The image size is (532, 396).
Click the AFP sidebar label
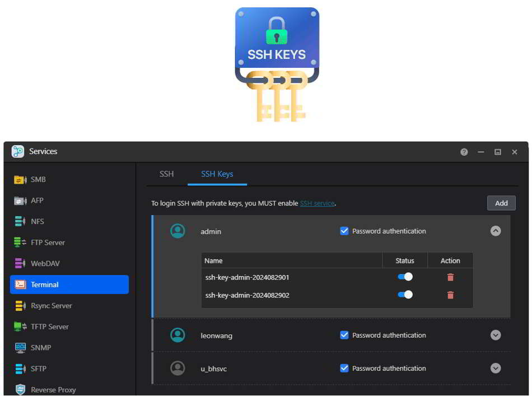click(x=37, y=201)
